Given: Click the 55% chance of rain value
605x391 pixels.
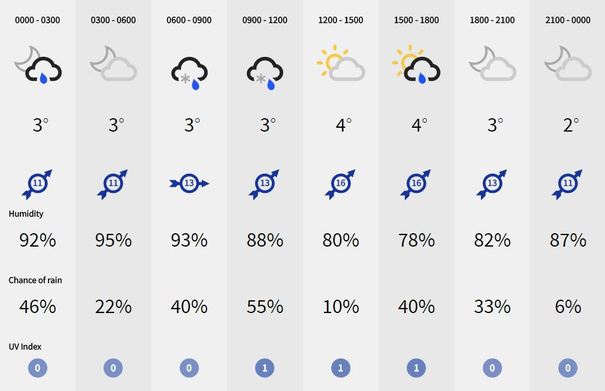Looking at the screenshot, I should [x=265, y=307].
